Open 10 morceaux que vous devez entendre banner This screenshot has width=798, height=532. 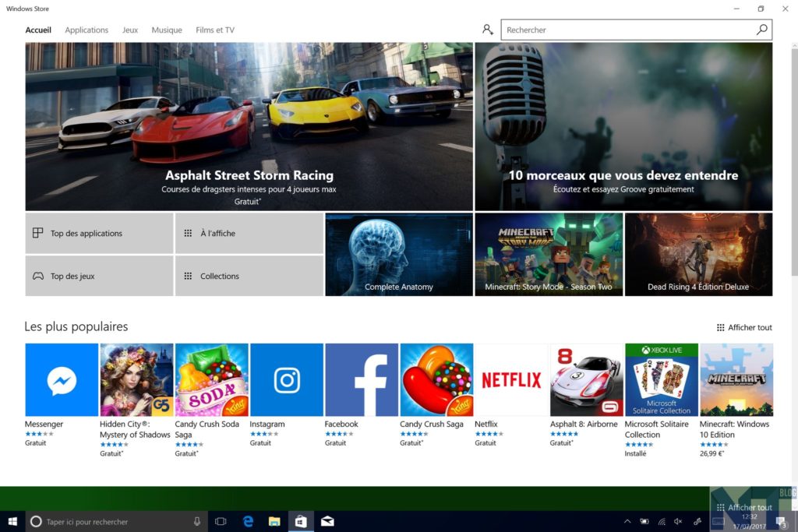point(623,126)
